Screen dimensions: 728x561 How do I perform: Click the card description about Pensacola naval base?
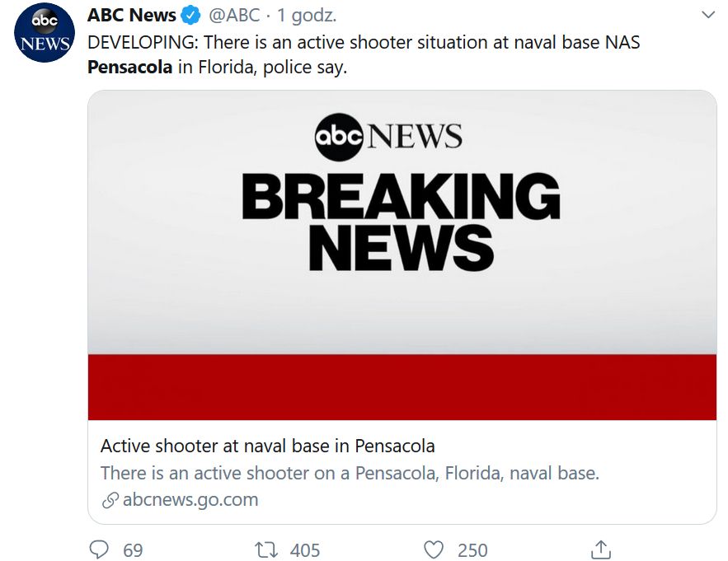click(x=350, y=474)
